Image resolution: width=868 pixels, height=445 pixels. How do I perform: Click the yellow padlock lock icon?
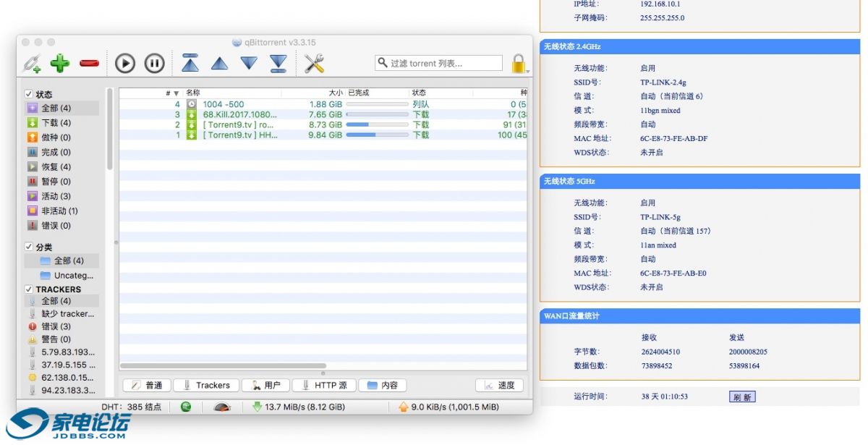point(518,64)
